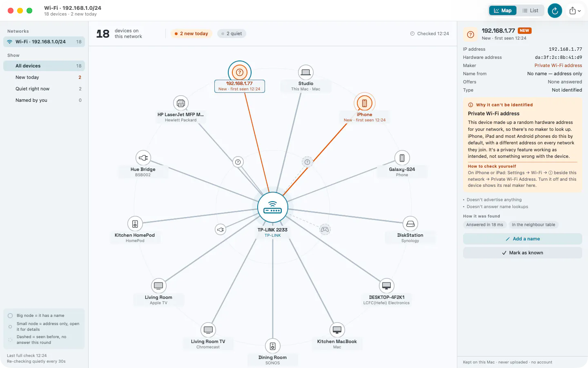Click the Dining Room SONOS speaker node
This screenshot has height=368, width=588.
tap(273, 346)
